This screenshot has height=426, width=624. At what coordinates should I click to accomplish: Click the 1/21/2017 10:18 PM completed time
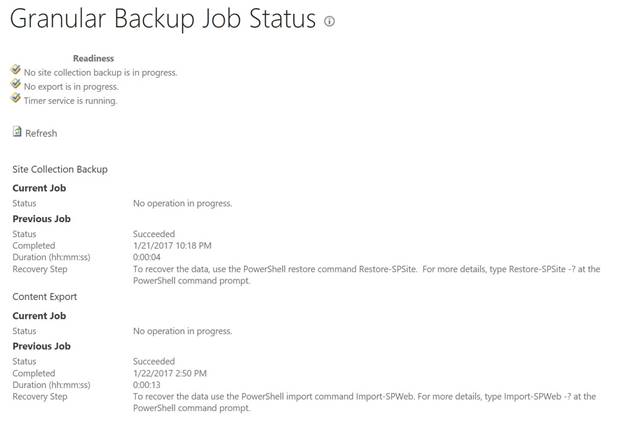coord(172,245)
